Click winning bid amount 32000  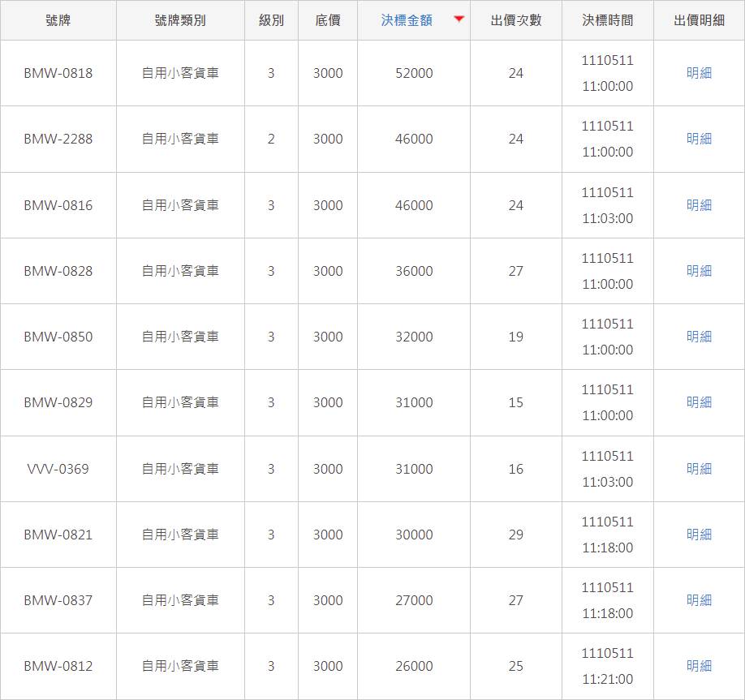pos(414,337)
